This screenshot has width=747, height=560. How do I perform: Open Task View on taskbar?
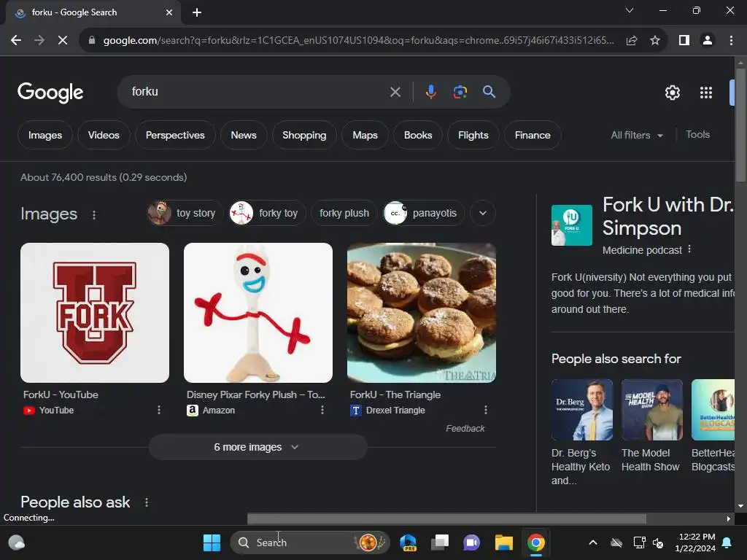point(440,542)
